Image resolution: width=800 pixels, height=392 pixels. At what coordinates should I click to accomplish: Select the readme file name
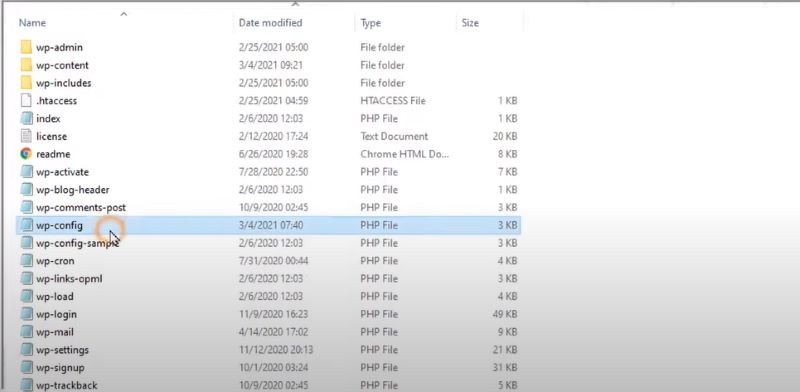pos(53,154)
